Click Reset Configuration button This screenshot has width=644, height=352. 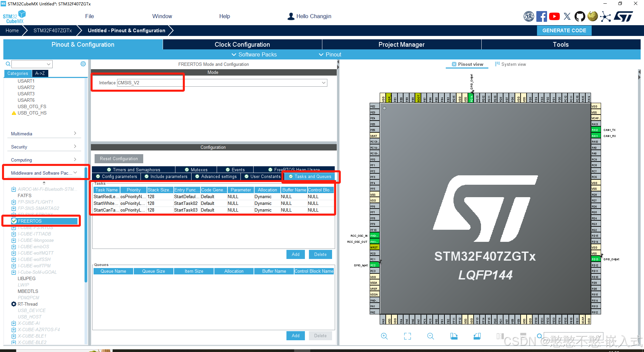pos(119,159)
